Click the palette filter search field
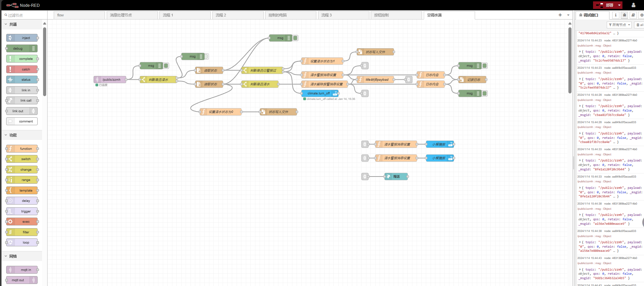The image size is (644, 286). click(x=24, y=15)
